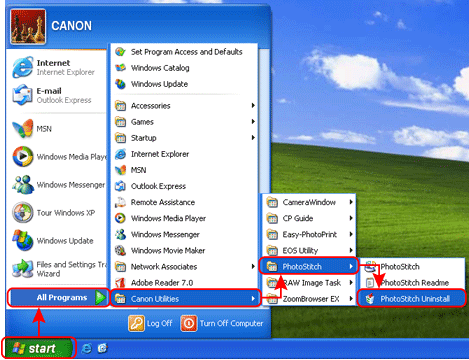
Task: Click the PhotoStitch Readme document icon
Action: click(370, 283)
